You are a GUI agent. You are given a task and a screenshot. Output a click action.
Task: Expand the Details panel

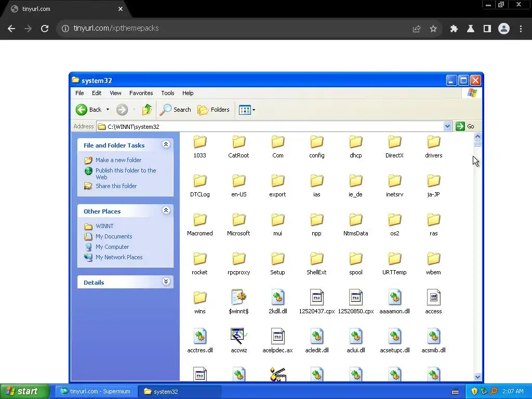coord(166,282)
